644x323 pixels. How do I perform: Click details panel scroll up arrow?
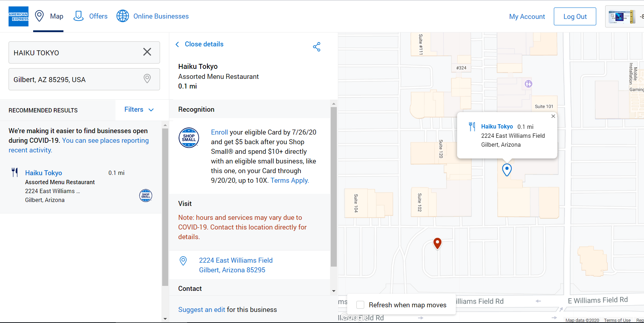point(334,104)
